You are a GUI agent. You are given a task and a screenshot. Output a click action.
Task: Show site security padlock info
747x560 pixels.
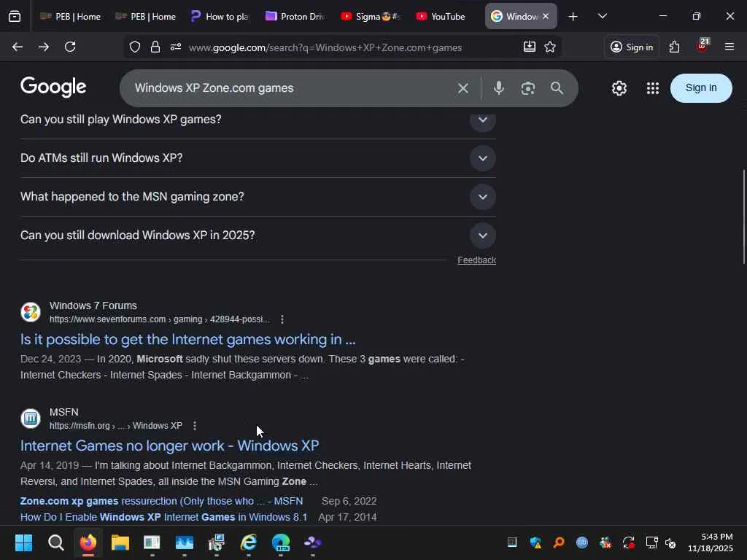click(x=155, y=47)
